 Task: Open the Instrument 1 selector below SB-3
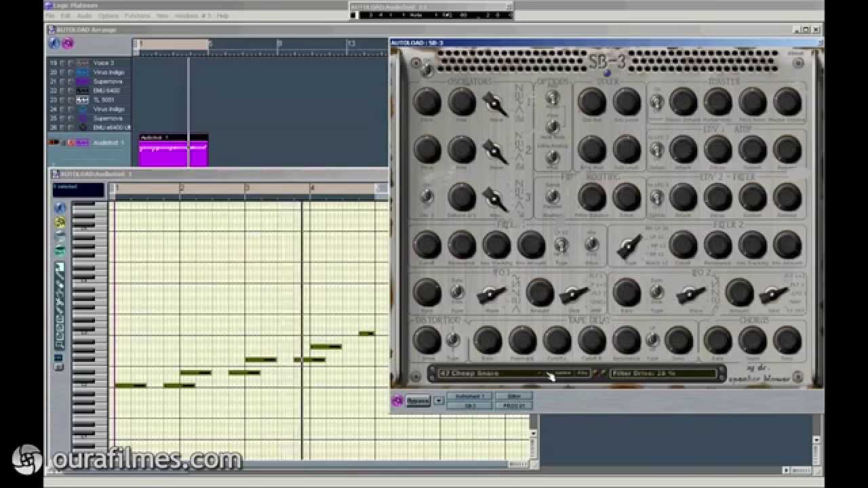click(x=469, y=396)
